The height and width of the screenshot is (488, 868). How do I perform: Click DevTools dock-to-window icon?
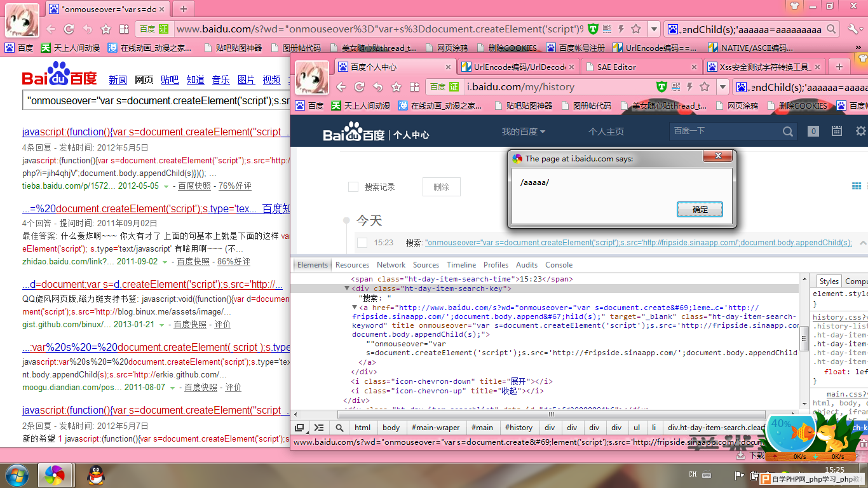[299, 428]
